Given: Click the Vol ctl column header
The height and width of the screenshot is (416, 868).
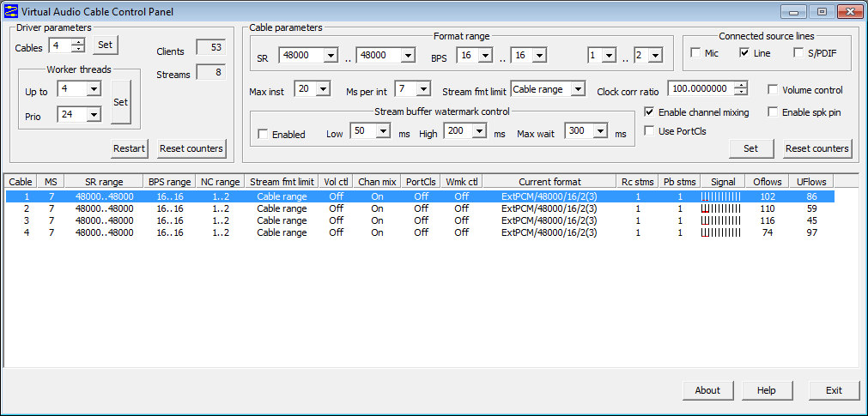Looking at the screenshot, I should (x=336, y=182).
